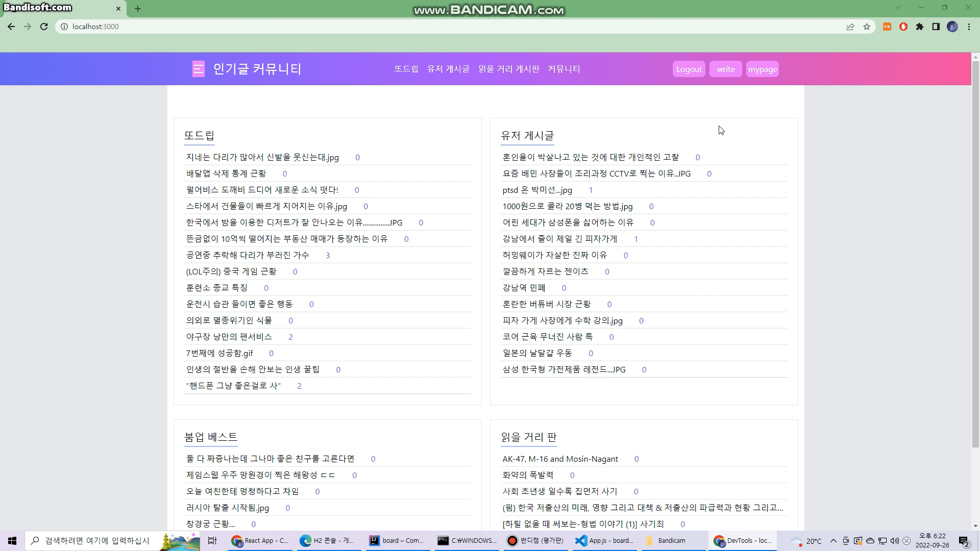
Task: Go back with browser back arrow
Action: click(x=11, y=27)
